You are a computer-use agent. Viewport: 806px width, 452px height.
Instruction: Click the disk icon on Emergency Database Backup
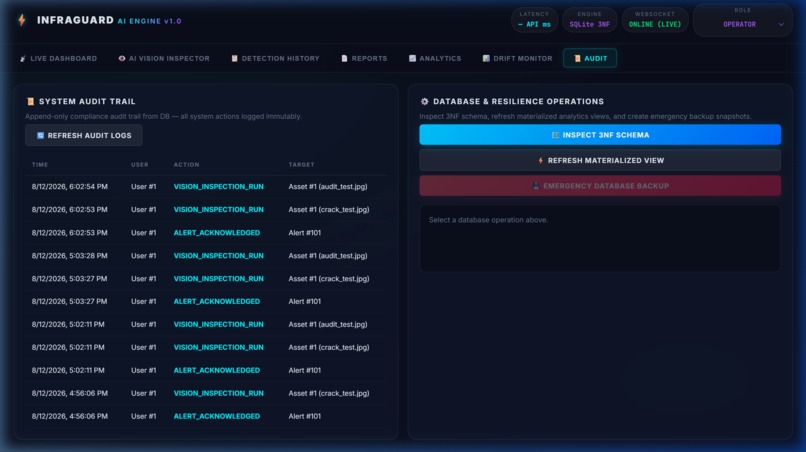(x=536, y=186)
